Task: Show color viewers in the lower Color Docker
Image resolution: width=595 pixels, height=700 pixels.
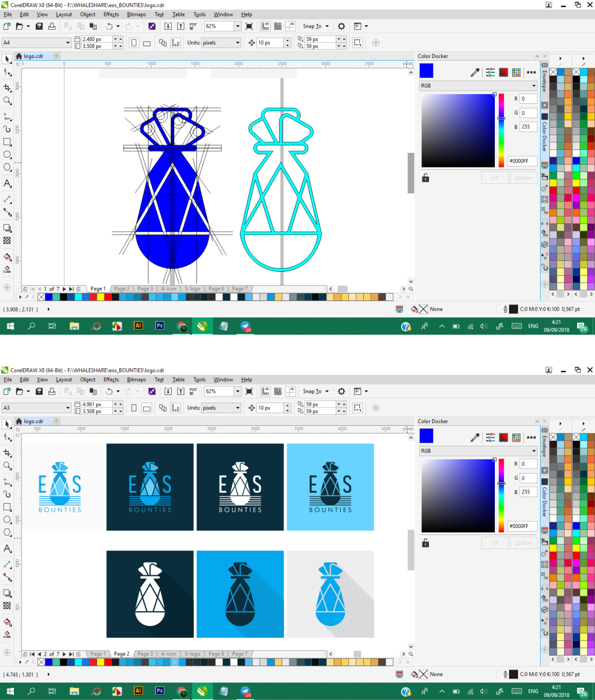Action: pos(504,438)
